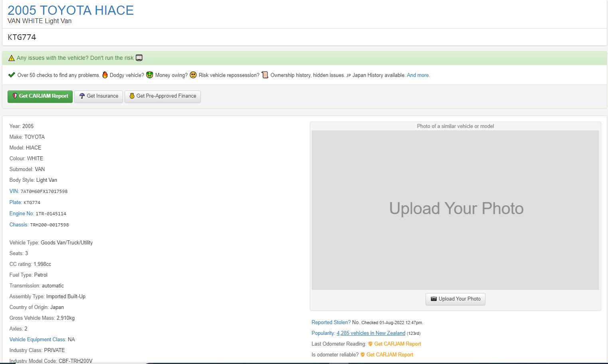Click the 'Japan History available.' text

(379, 75)
